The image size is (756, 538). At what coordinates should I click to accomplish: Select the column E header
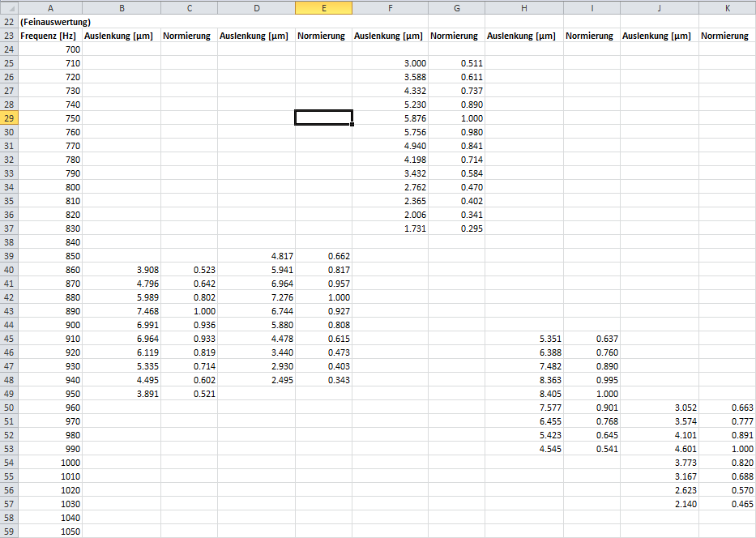323,7
